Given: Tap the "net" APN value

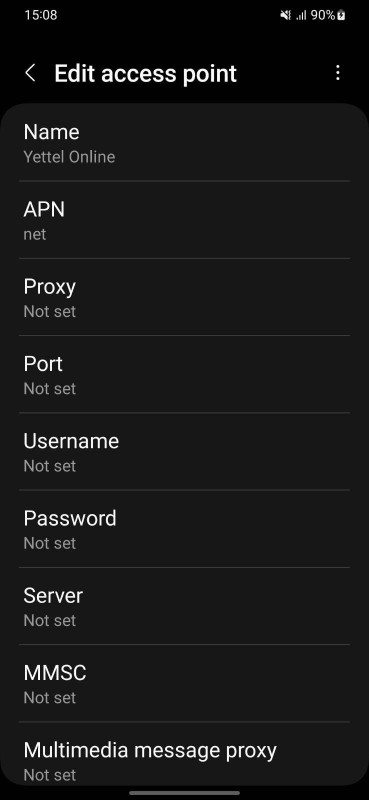Looking at the screenshot, I should 35,234.
